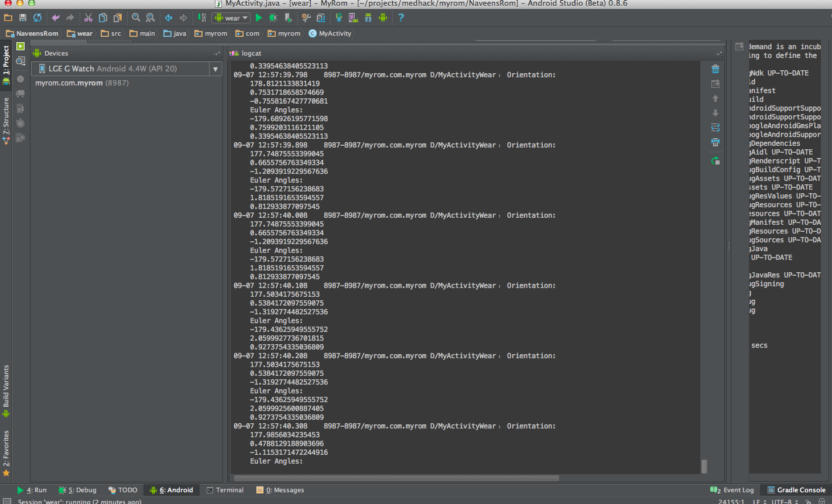This screenshot has width=832, height=504.
Task: Click green screen capture icon in Devices sidebar
Action: (20, 46)
